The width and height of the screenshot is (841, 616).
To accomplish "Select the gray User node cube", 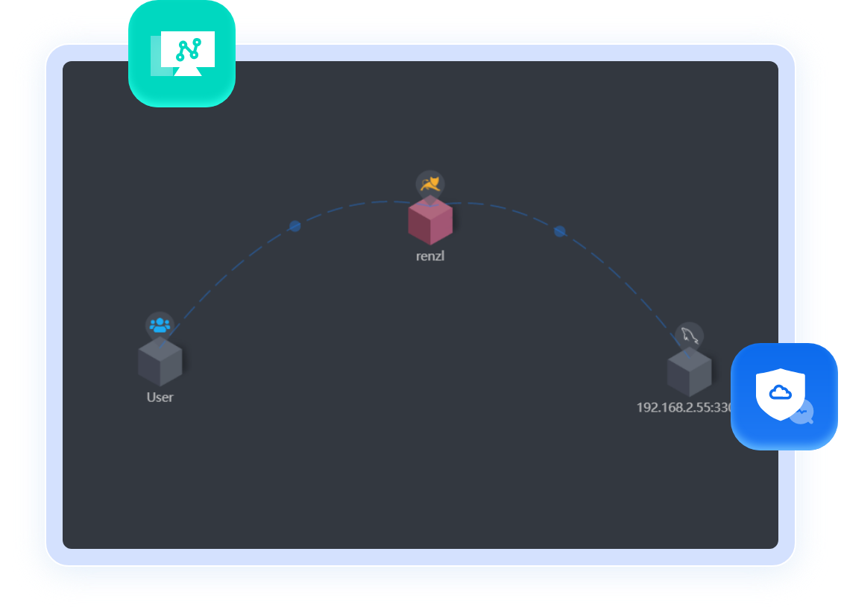I will (160, 362).
